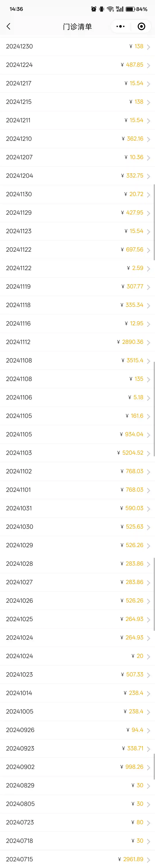Tap the back arrow in the header
This screenshot has width=155, height=868.
pyautogui.click(x=8, y=27)
